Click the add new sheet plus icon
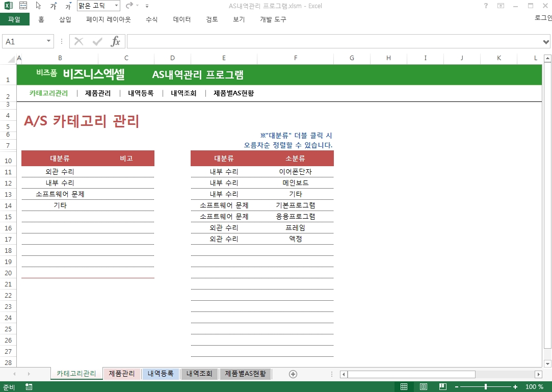 pyautogui.click(x=293, y=374)
